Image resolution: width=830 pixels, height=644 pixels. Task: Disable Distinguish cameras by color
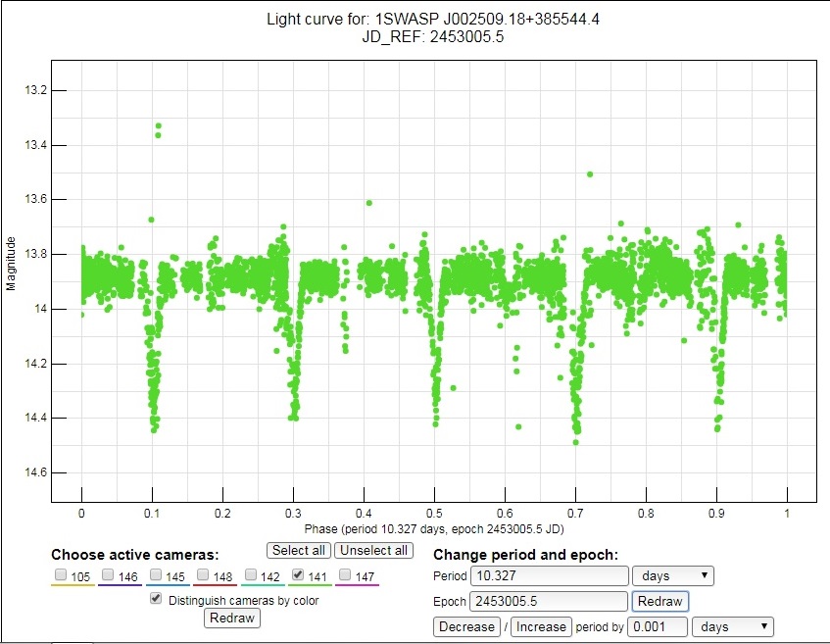point(156,599)
